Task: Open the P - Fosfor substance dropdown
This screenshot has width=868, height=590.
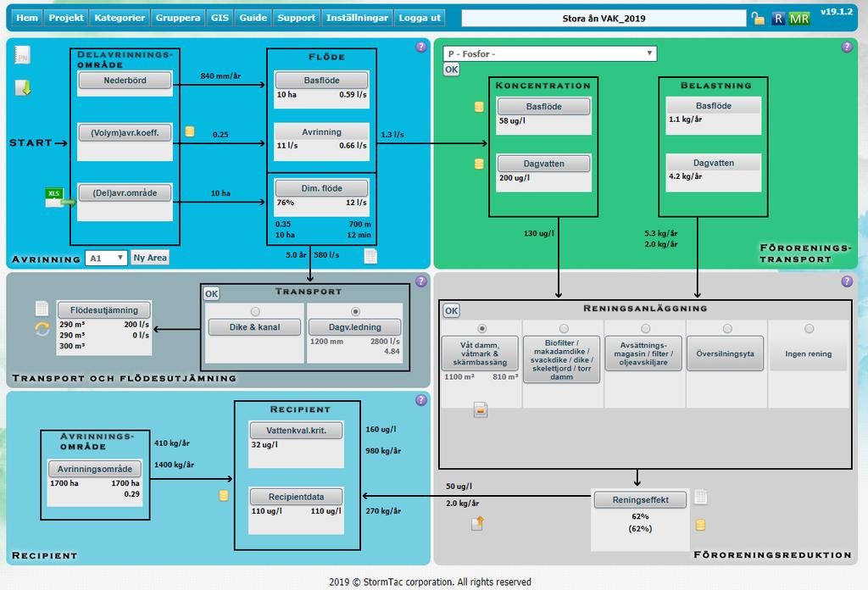Action: click(x=549, y=53)
